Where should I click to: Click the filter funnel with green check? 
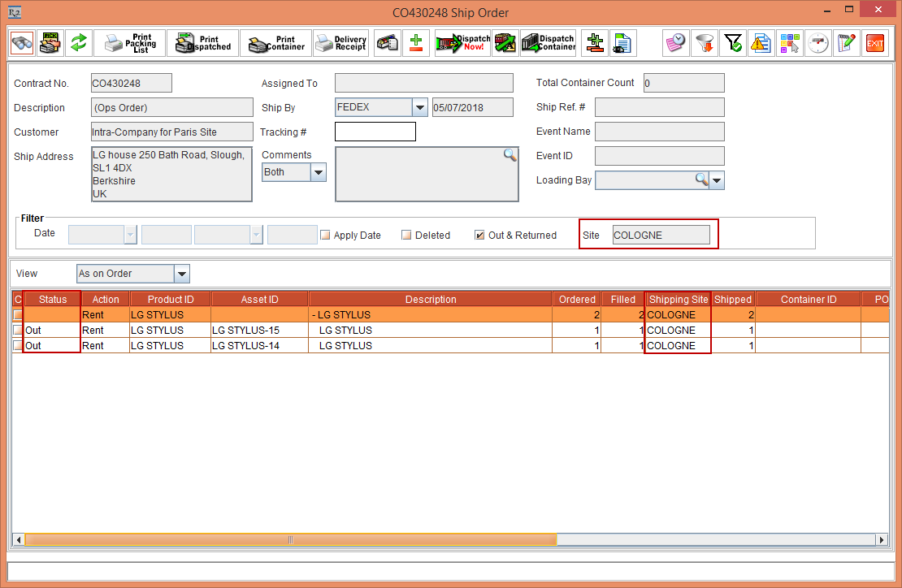click(732, 43)
